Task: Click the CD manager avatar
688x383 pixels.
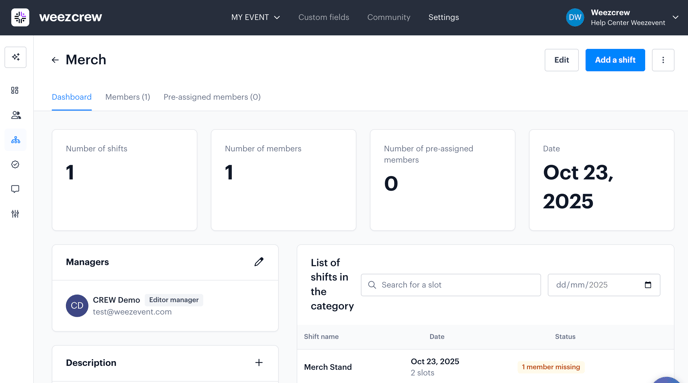Action: [77, 306]
